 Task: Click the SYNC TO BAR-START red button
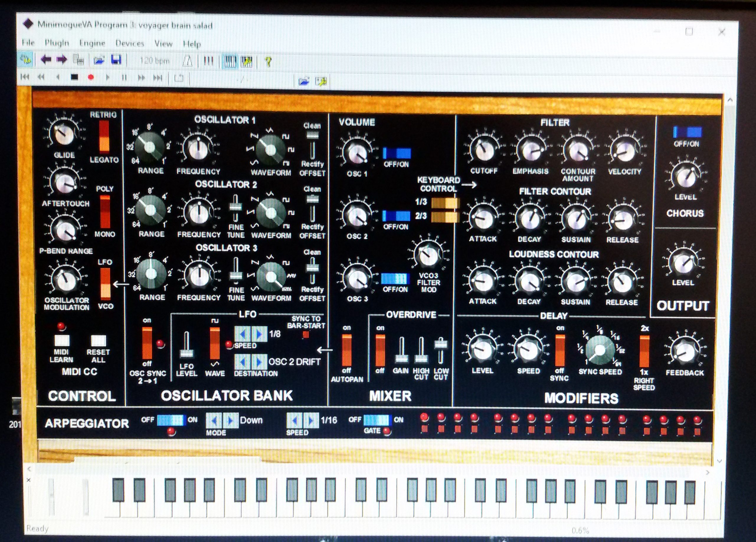coord(305,334)
